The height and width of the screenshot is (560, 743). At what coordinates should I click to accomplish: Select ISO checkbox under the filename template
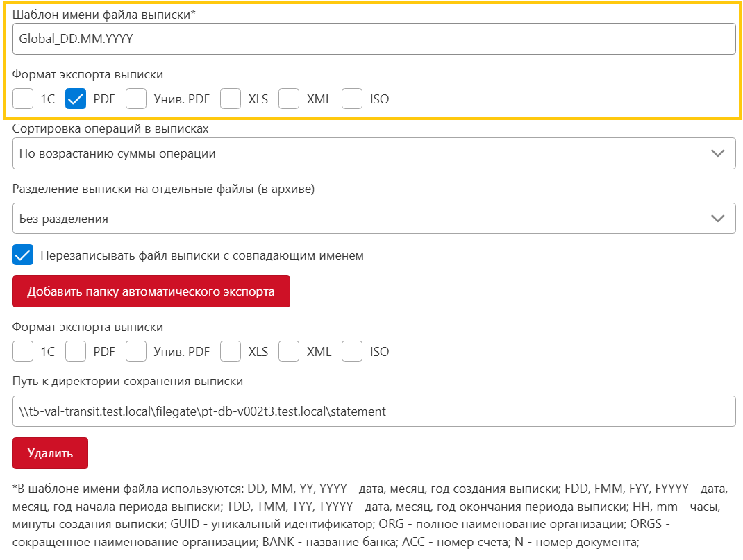pos(352,99)
